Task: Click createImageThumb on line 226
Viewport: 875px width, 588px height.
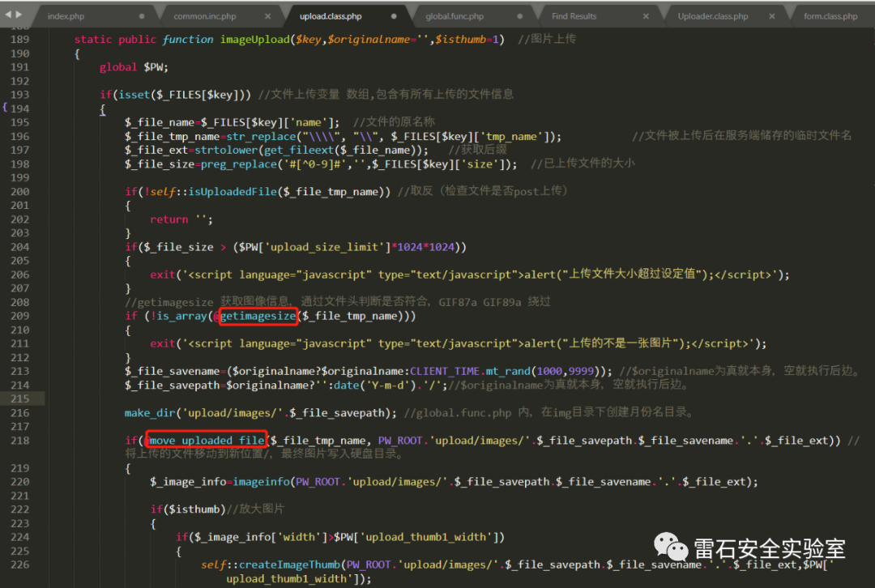Action: click(x=289, y=565)
